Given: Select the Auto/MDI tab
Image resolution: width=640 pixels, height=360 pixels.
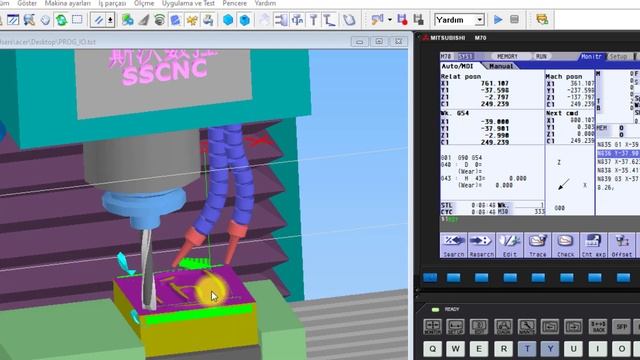Looking at the screenshot, I should (x=458, y=66).
